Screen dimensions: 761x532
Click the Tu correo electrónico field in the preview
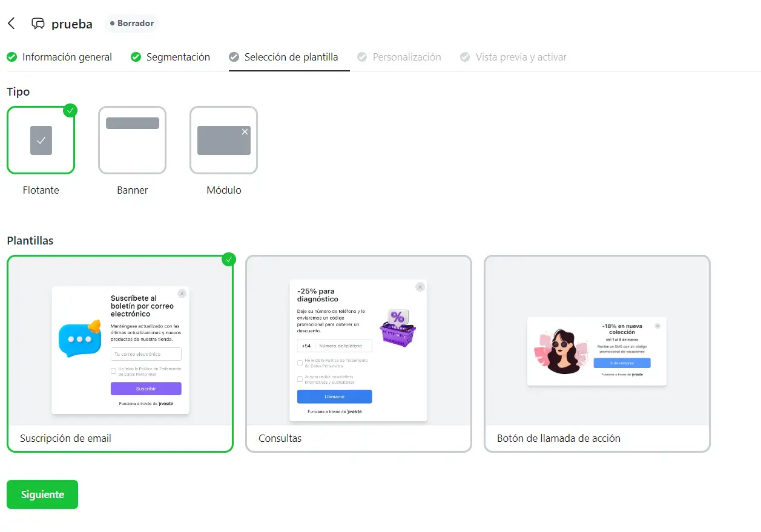pos(146,354)
